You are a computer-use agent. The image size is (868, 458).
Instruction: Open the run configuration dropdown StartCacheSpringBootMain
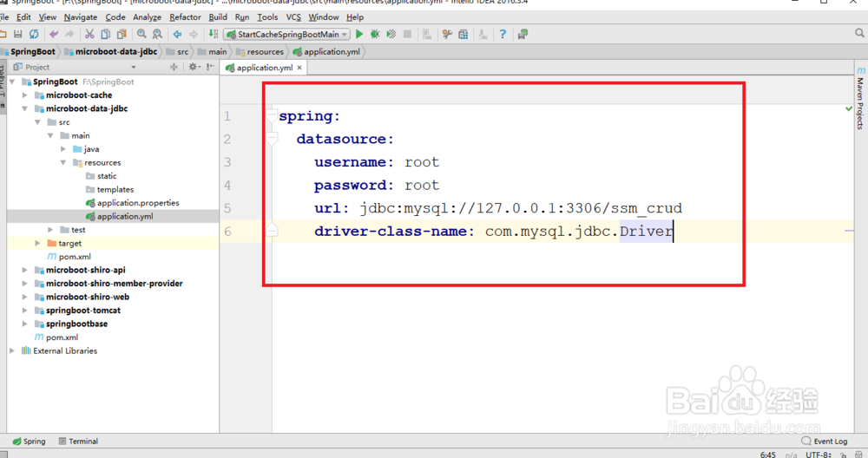click(287, 35)
